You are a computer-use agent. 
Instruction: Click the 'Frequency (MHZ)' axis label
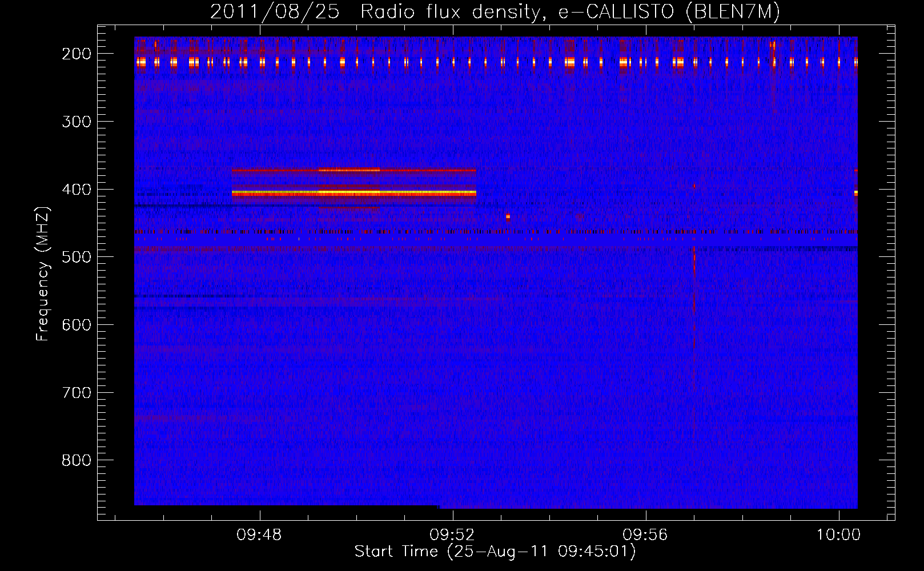click(x=43, y=274)
